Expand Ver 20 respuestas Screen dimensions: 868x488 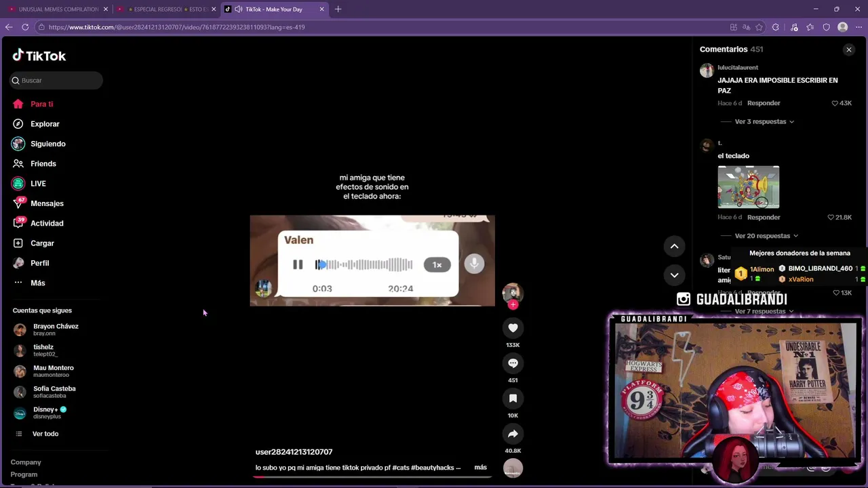point(766,236)
